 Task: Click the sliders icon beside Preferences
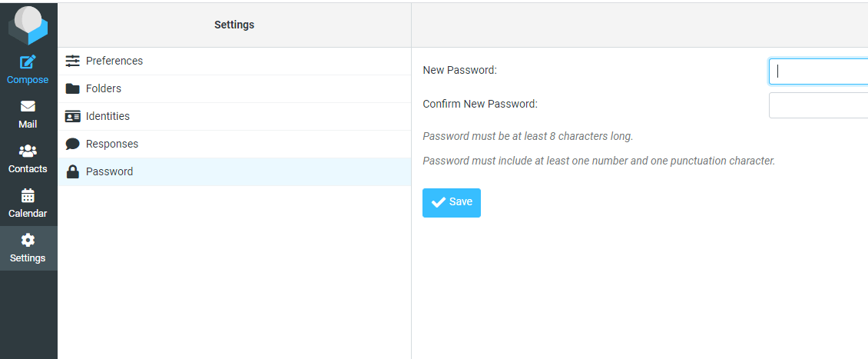[73, 61]
